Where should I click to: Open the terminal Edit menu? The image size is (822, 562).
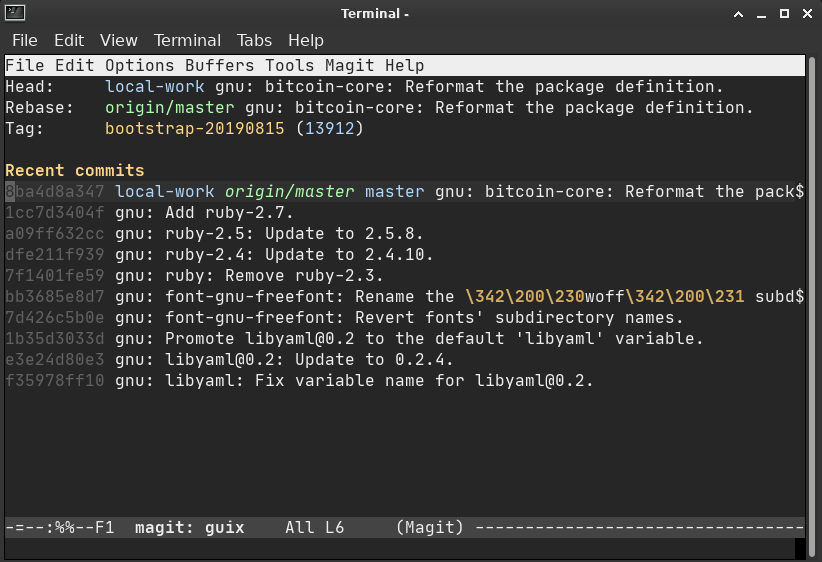pyautogui.click(x=69, y=40)
